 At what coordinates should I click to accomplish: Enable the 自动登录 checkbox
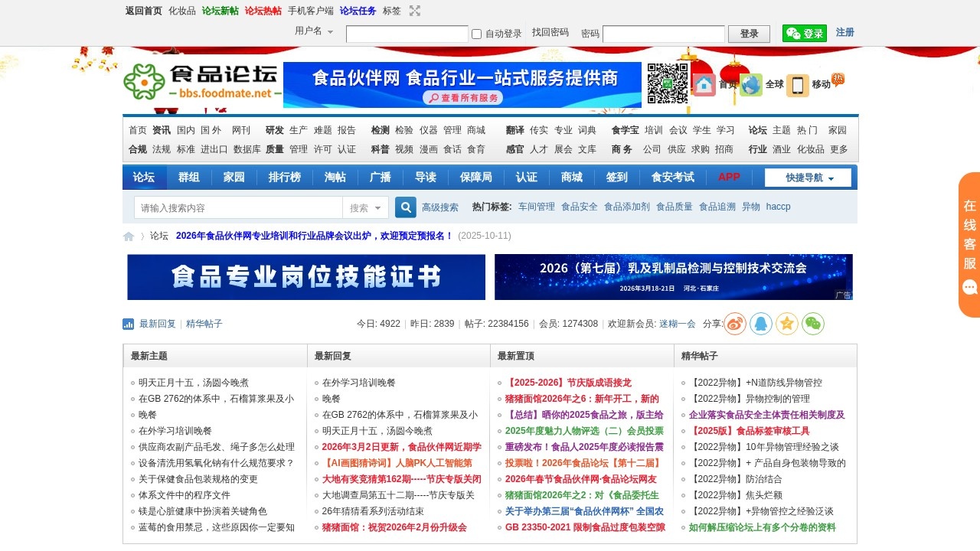(476, 34)
